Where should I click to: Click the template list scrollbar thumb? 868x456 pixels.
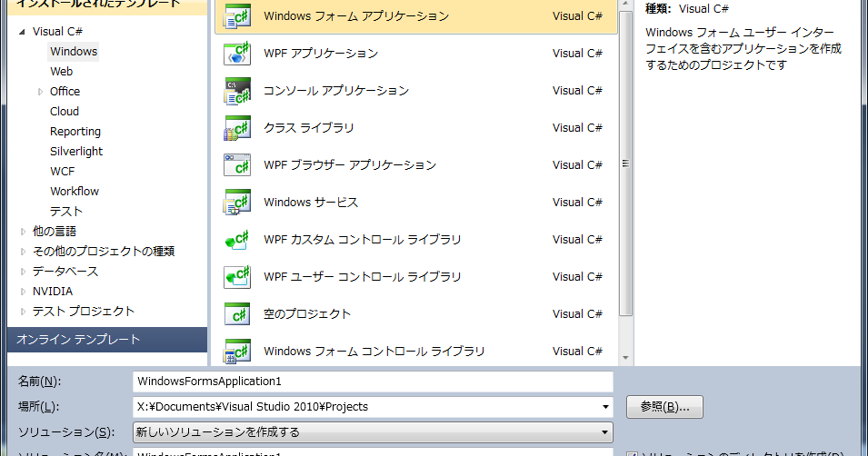pyautogui.click(x=625, y=164)
